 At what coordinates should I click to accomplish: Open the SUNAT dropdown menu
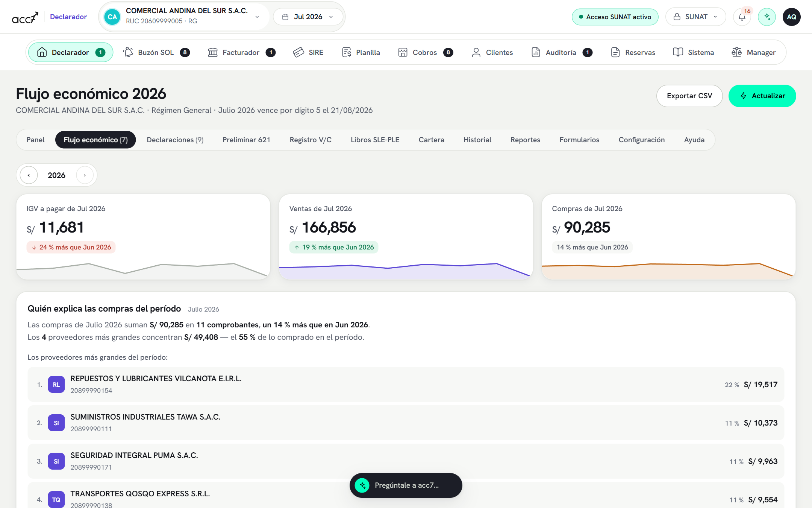pos(695,17)
